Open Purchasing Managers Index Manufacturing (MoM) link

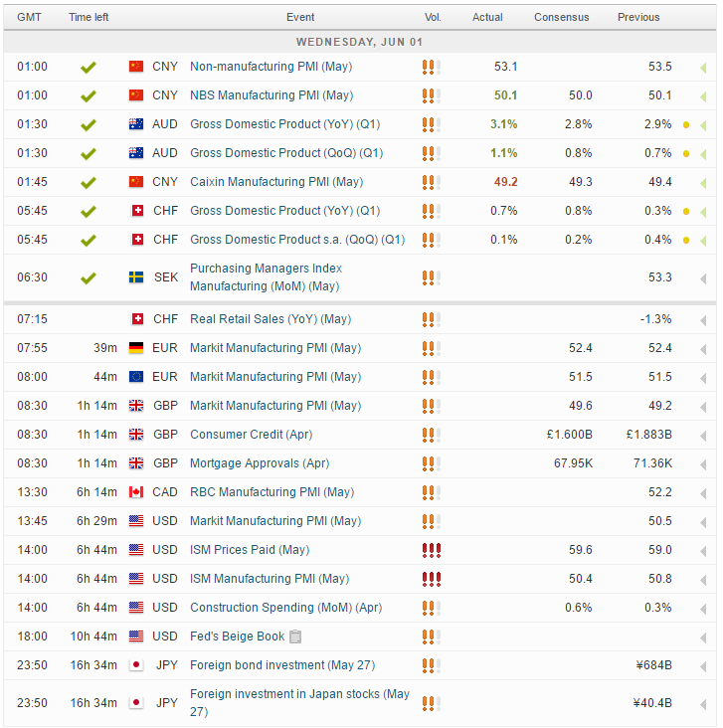pyautogui.click(x=267, y=277)
